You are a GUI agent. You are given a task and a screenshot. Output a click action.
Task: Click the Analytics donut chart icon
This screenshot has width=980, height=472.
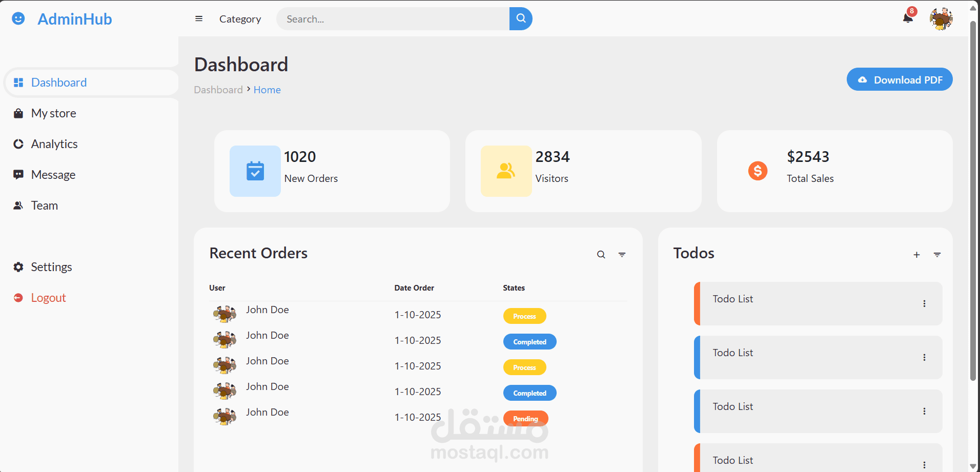point(18,144)
